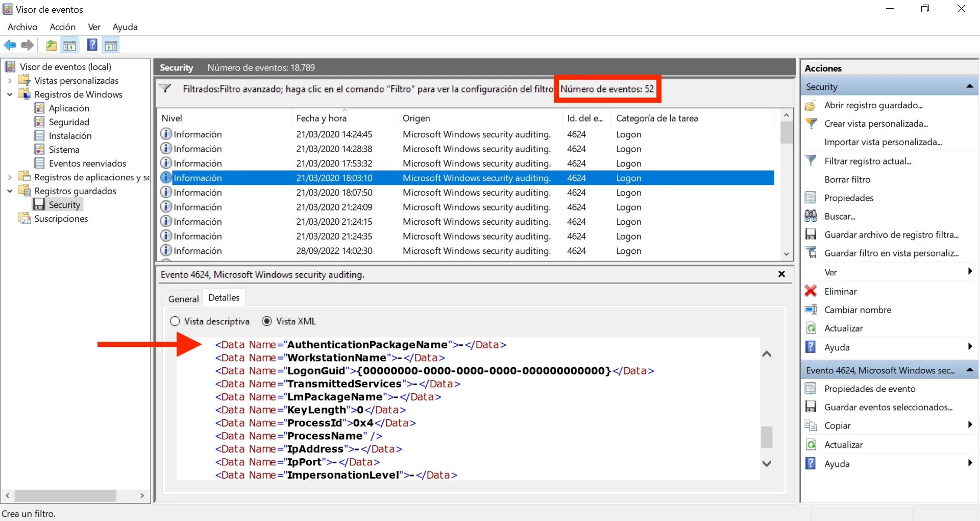Click the Up one level folder icon
The image size is (980, 521).
(51, 45)
